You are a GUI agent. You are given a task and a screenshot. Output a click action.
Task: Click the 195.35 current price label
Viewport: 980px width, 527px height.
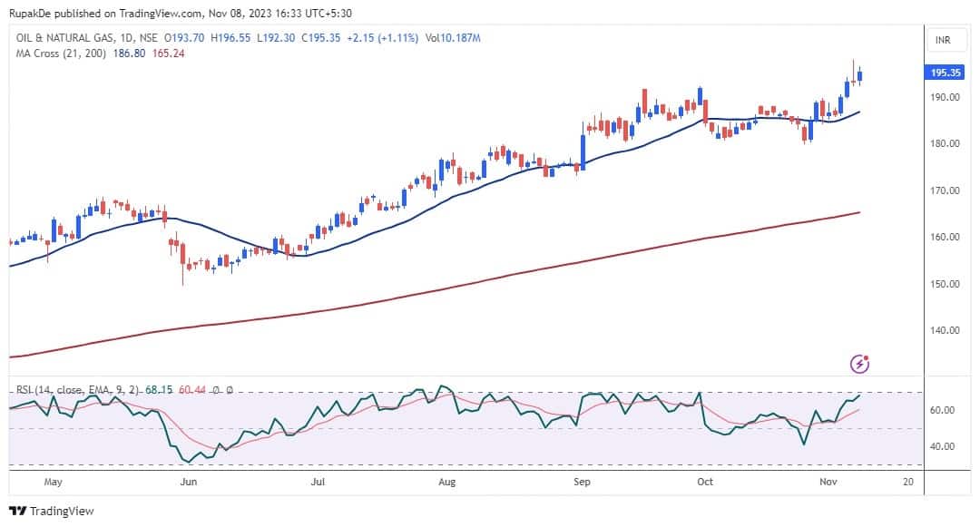[x=946, y=73]
